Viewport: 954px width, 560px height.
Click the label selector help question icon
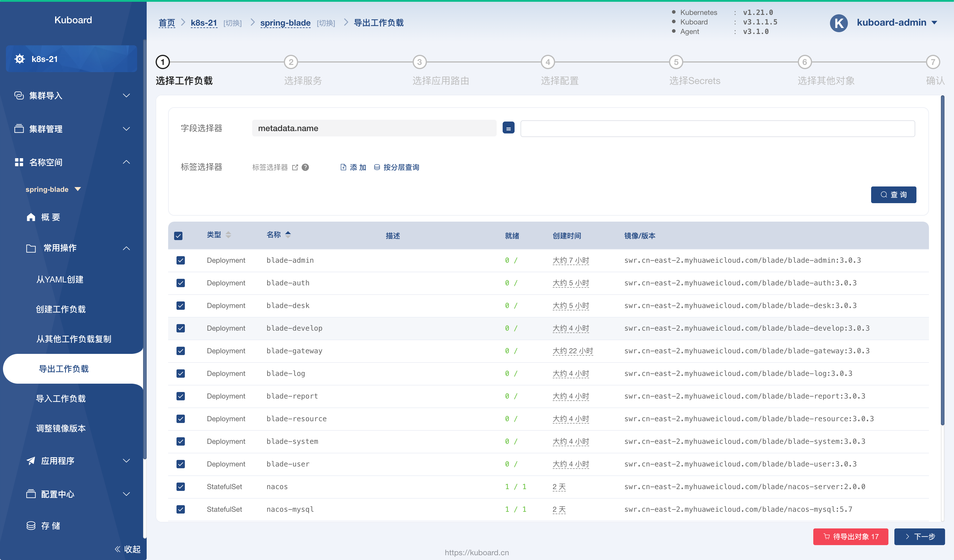(x=306, y=167)
